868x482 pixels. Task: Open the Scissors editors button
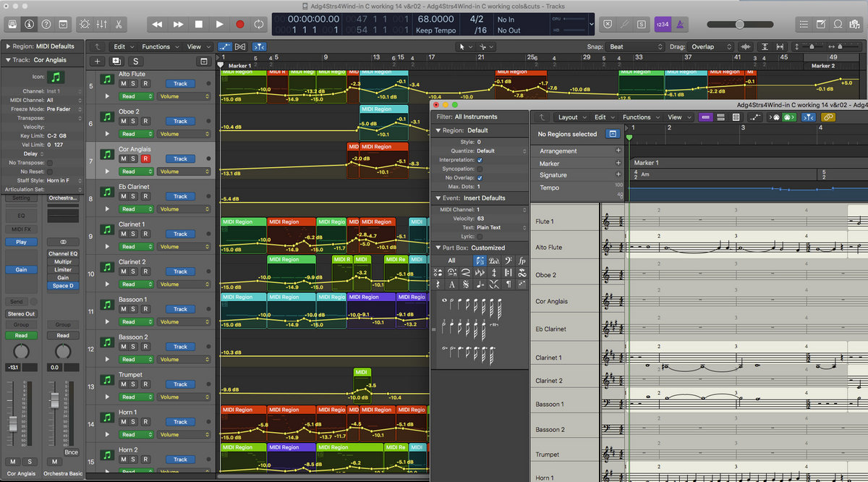tap(119, 24)
